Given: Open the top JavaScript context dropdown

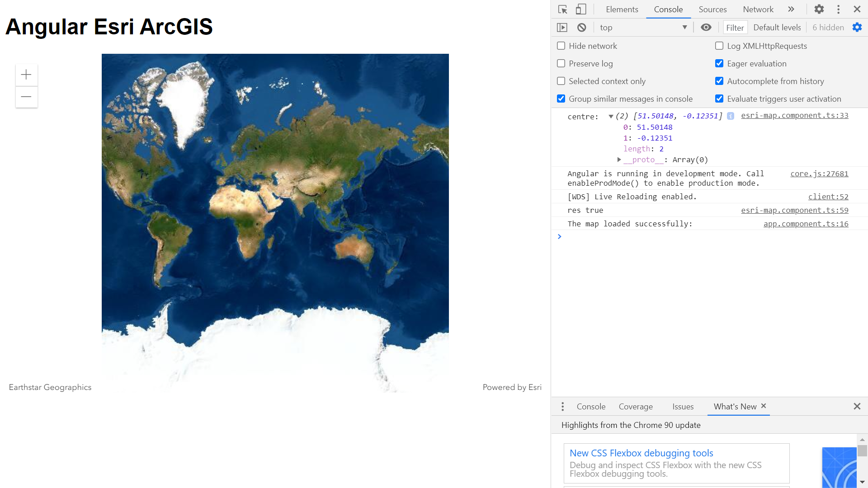Looking at the screenshot, I should pos(643,28).
